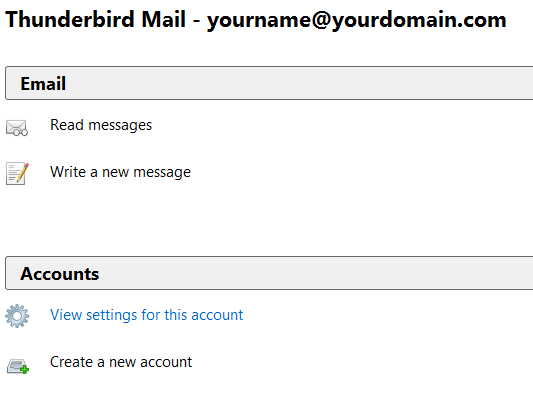
Task: Click the word Thunderbird in the title
Action: coord(70,19)
